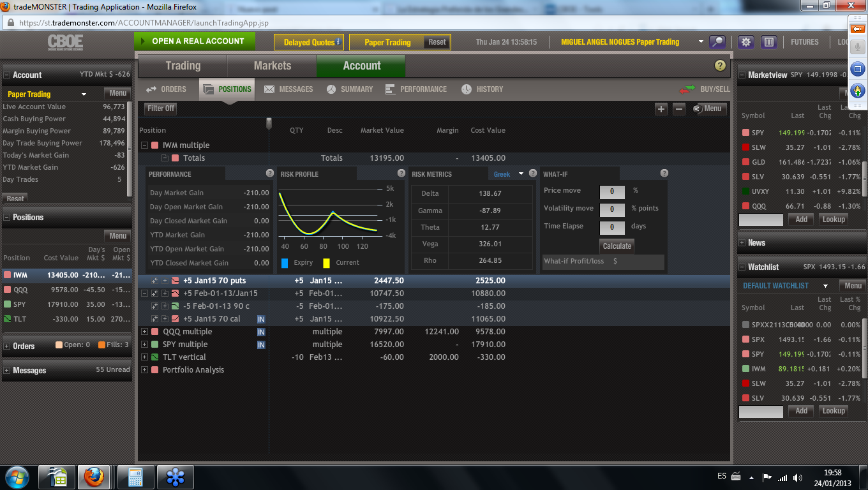Click the Position column splitter handle
The height and width of the screenshot is (490, 868).
pos(269,123)
